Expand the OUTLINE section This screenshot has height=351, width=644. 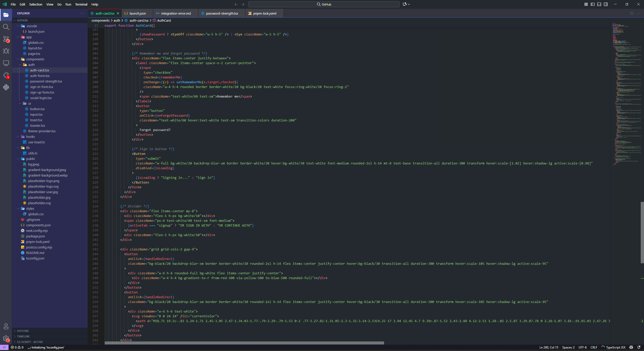23,331
